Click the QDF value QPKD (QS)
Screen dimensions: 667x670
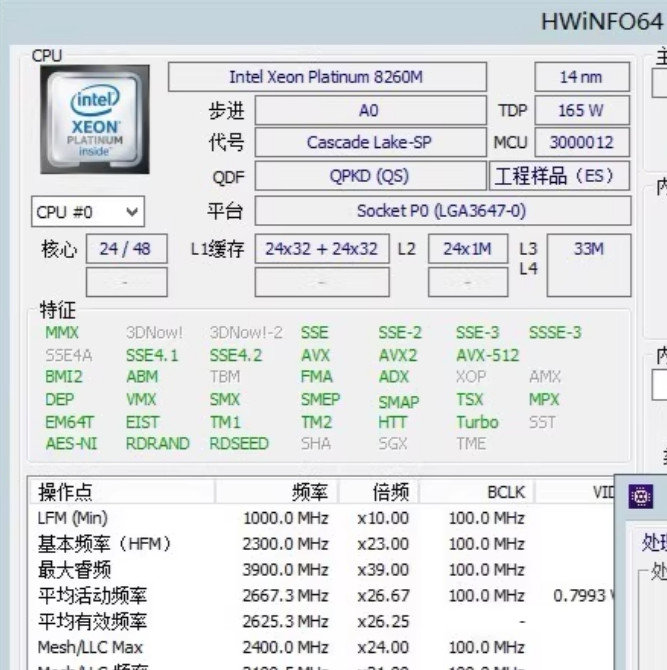[370, 176]
